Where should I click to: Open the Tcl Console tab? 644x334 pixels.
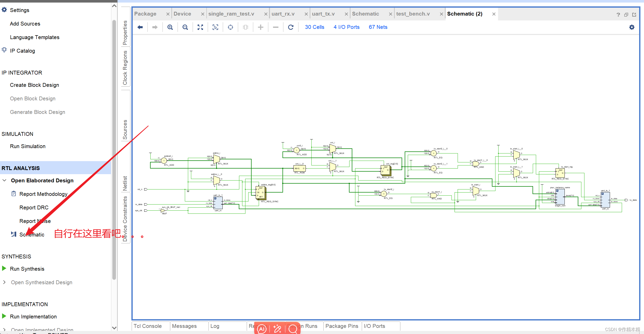[x=148, y=326]
